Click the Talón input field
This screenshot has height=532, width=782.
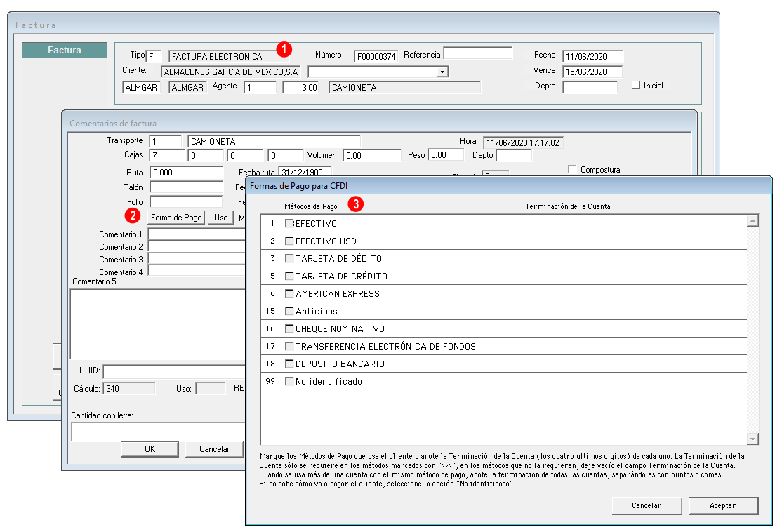point(187,187)
